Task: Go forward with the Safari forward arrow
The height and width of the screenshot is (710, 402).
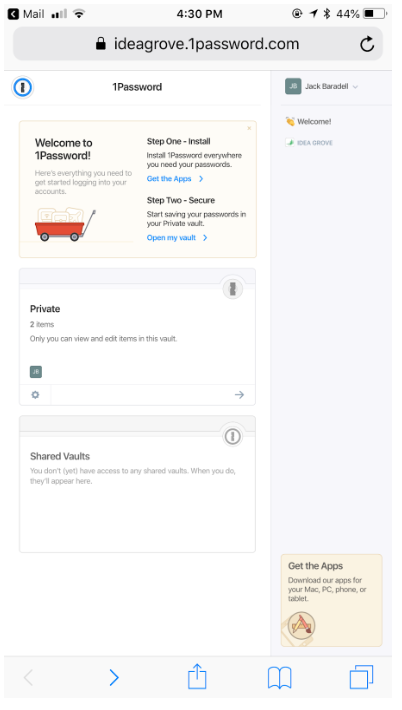Action: coord(114,677)
